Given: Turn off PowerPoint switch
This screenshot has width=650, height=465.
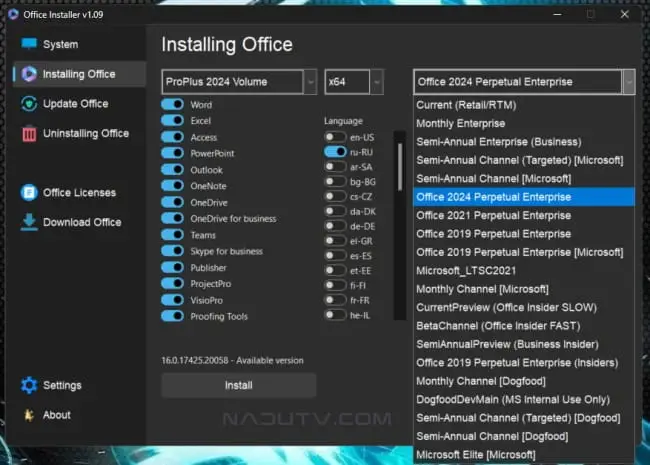Looking at the screenshot, I should pos(172,153).
